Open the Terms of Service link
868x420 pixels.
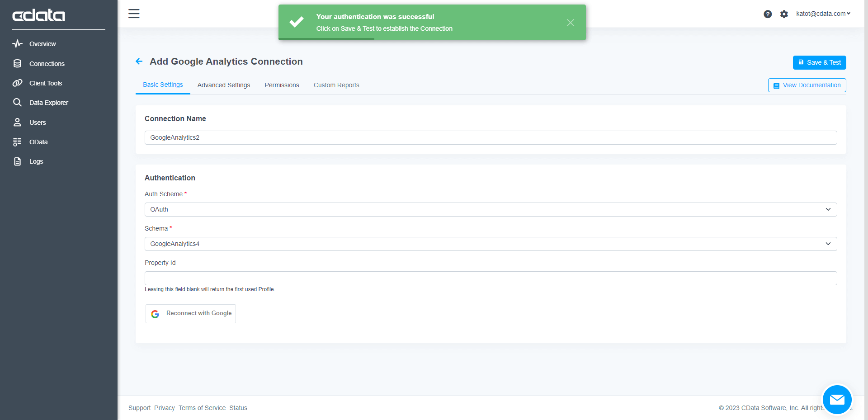(x=202, y=408)
